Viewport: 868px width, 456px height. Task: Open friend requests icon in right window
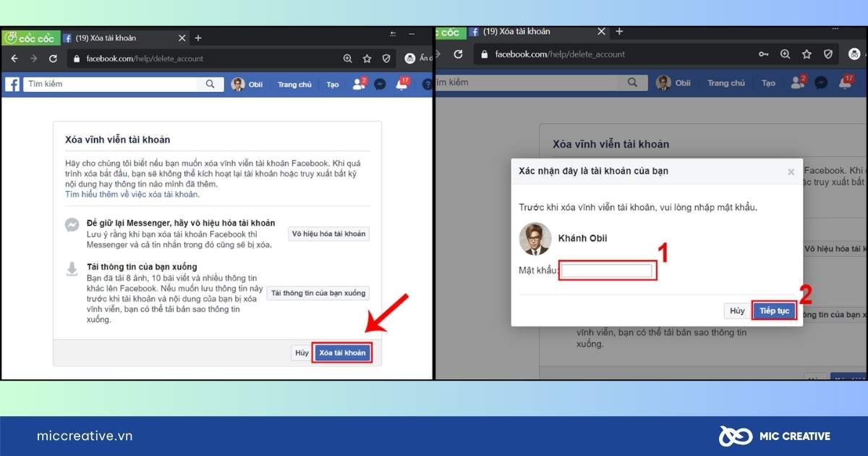(799, 83)
